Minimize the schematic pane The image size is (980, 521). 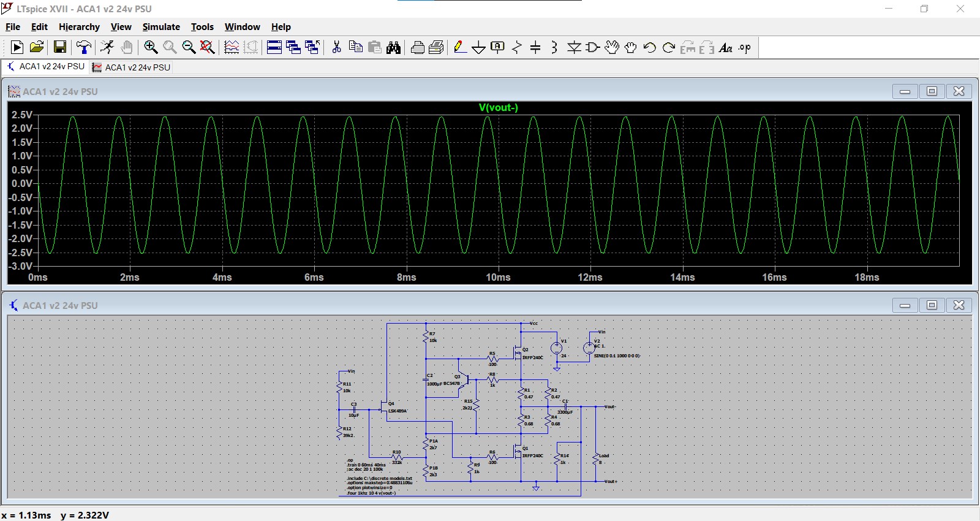[x=905, y=305]
